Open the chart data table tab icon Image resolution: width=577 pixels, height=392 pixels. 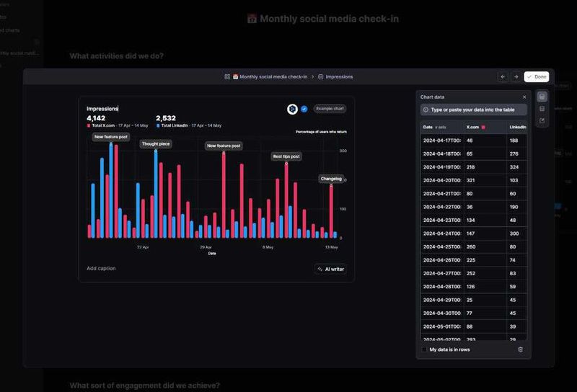(542, 97)
